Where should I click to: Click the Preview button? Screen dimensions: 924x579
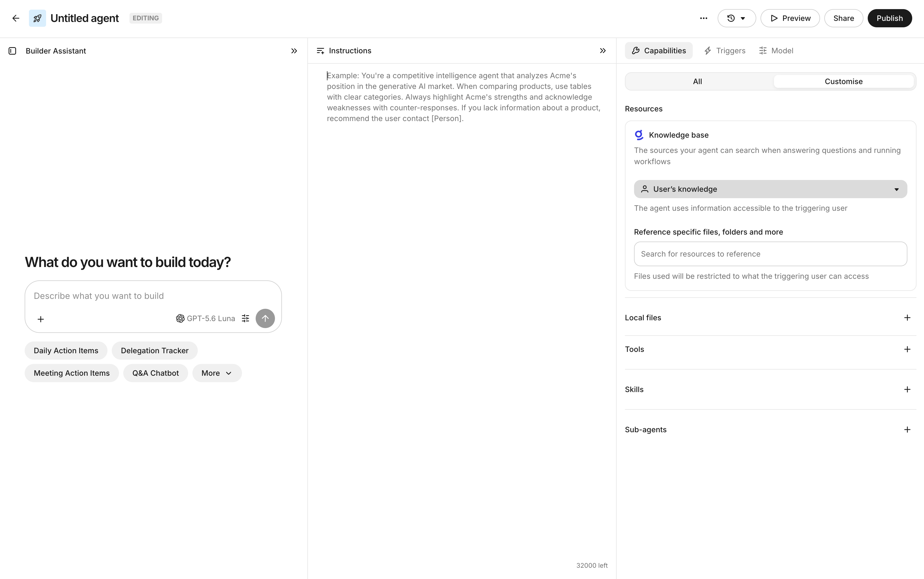[x=790, y=18]
